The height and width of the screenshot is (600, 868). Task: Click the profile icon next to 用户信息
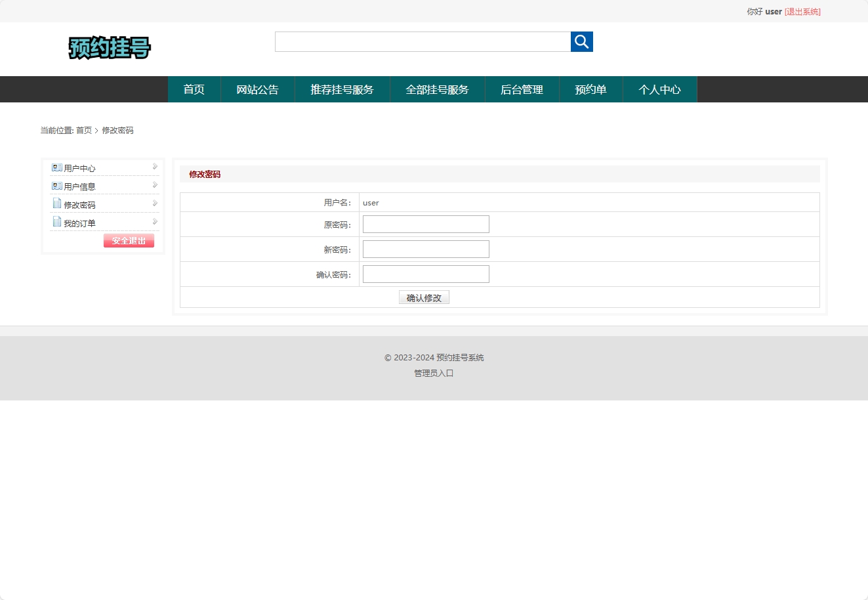(x=56, y=185)
